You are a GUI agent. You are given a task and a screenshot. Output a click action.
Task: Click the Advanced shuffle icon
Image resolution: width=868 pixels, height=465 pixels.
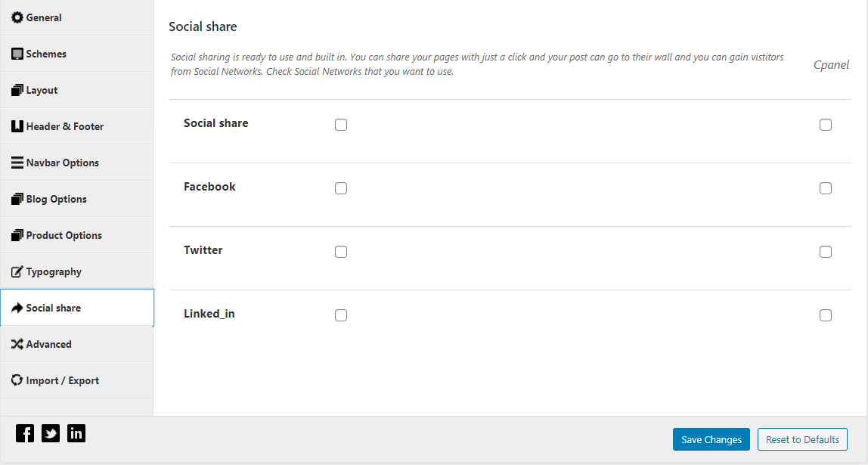(17, 344)
